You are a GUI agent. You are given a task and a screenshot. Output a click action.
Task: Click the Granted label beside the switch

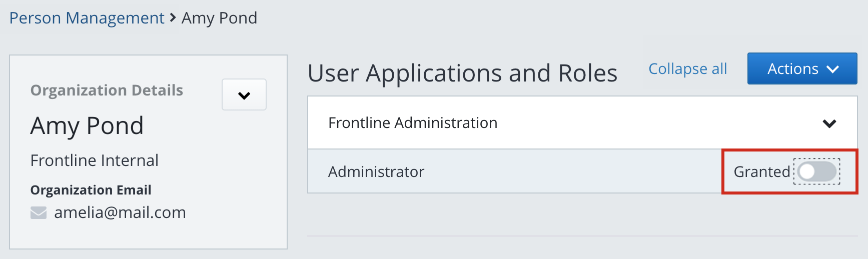pyautogui.click(x=761, y=171)
